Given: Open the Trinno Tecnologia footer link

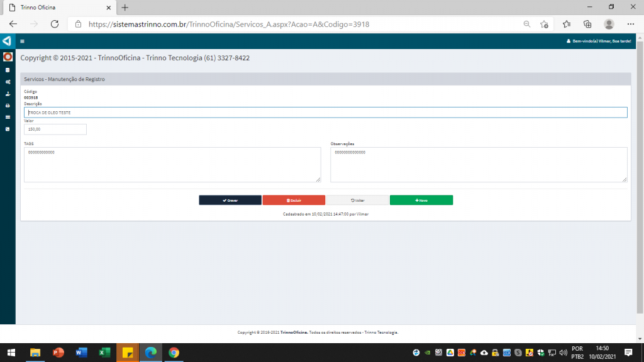Looking at the screenshot, I should click(x=380, y=332).
